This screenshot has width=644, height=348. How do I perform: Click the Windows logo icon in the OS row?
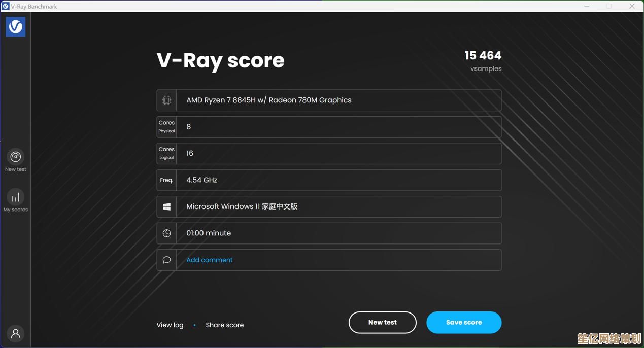(166, 207)
